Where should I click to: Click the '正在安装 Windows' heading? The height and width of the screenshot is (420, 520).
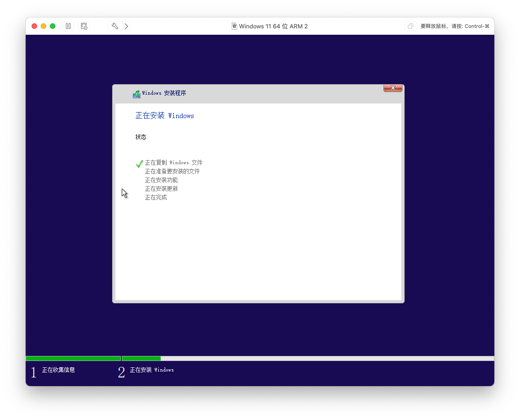click(164, 115)
